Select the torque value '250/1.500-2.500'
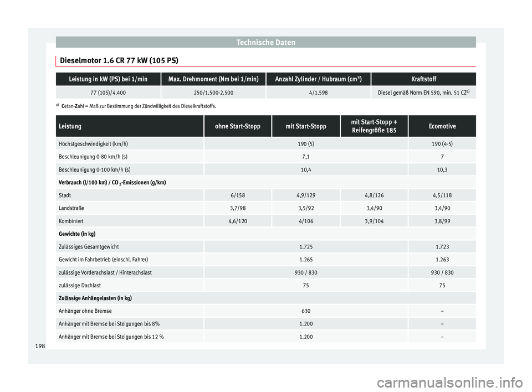532x392 pixels. coord(213,92)
